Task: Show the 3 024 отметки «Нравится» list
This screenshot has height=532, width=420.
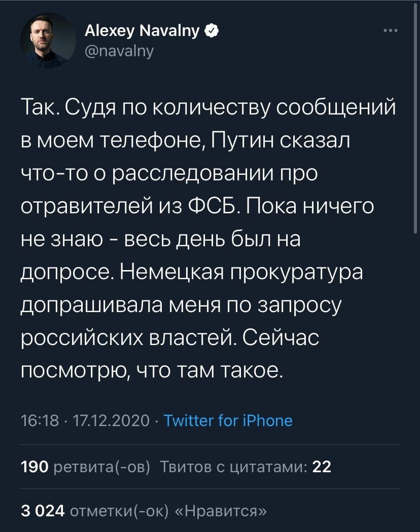Action: pyautogui.click(x=144, y=511)
